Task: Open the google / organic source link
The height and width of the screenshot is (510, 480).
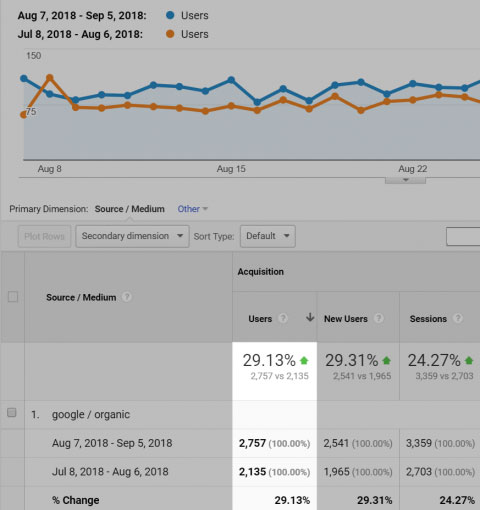Action: [91, 415]
